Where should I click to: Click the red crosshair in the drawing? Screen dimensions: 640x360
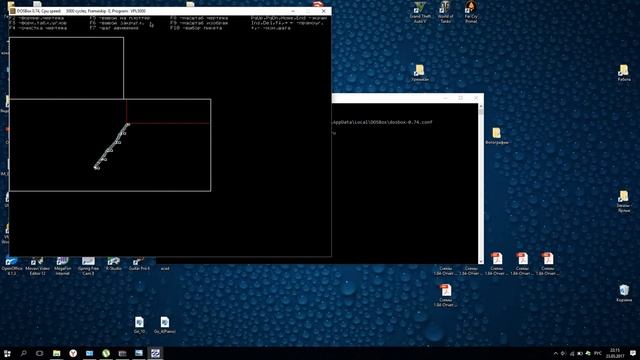pyautogui.click(x=127, y=123)
